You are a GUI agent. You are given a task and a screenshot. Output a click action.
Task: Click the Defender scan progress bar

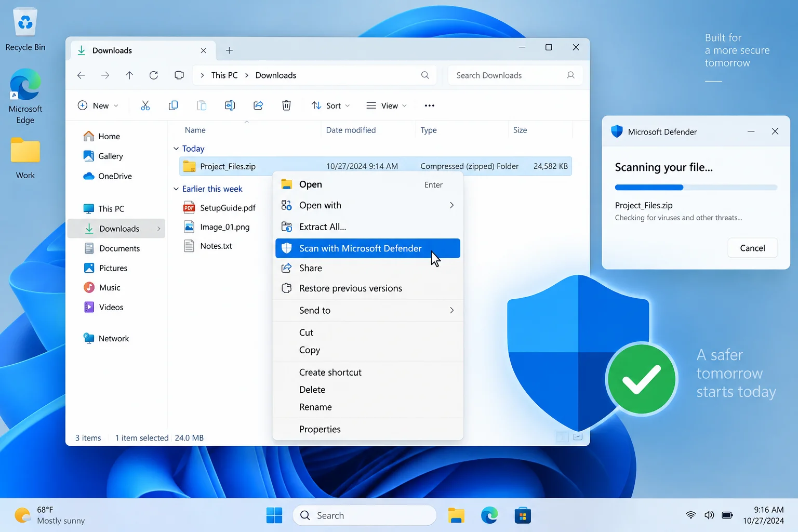pyautogui.click(x=696, y=188)
